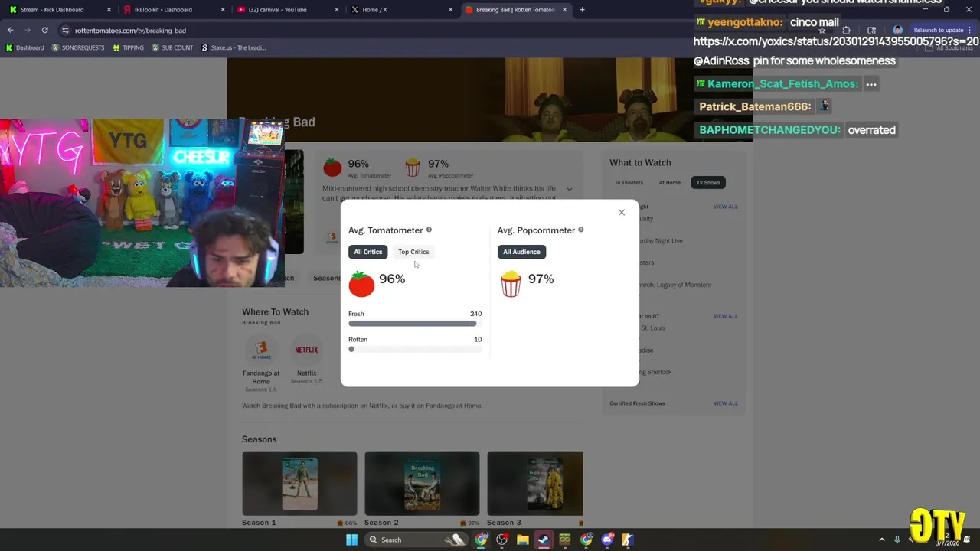The height and width of the screenshot is (551, 980).
Task: Close the score details popup
Action: click(x=622, y=213)
